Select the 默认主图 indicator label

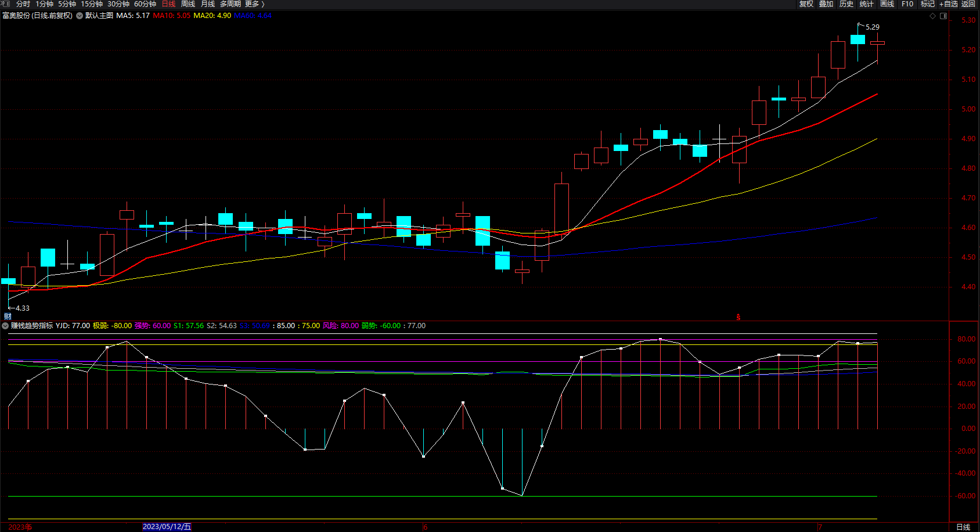(x=99, y=16)
